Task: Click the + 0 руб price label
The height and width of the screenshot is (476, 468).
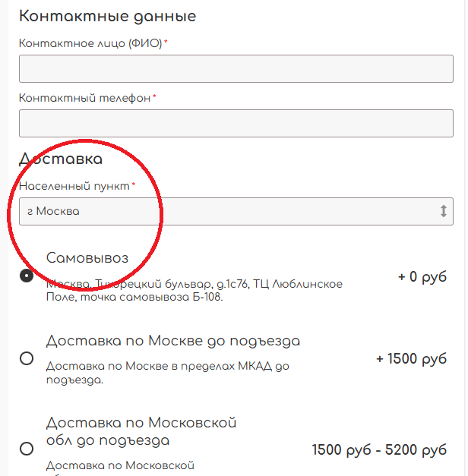Action: tap(422, 276)
